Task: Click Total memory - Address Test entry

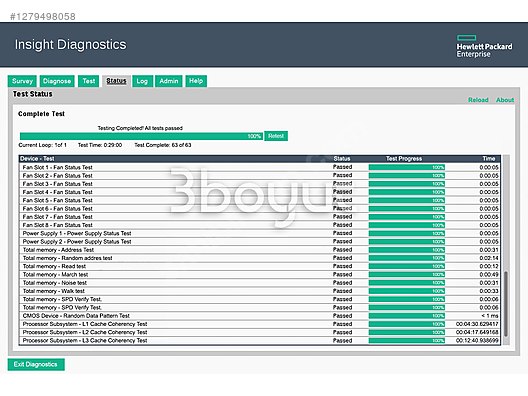Action: pyautogui.click(x=259, y=250)
